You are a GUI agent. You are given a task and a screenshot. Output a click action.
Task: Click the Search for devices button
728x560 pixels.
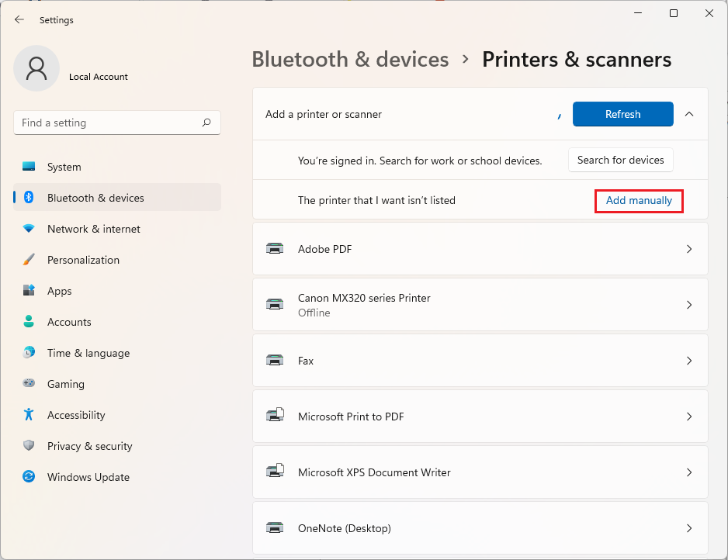tap(620, 160)
